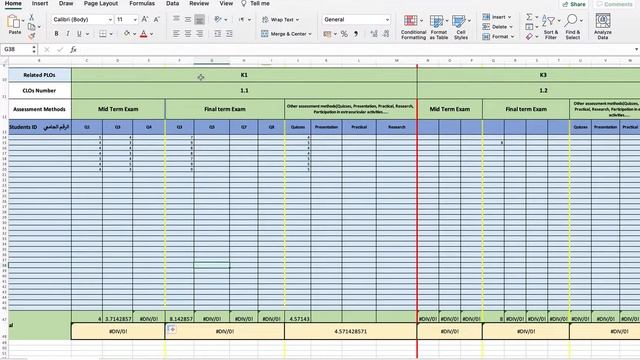Open the Insert ribbon tab
The image size is (640, 360).
40,3
